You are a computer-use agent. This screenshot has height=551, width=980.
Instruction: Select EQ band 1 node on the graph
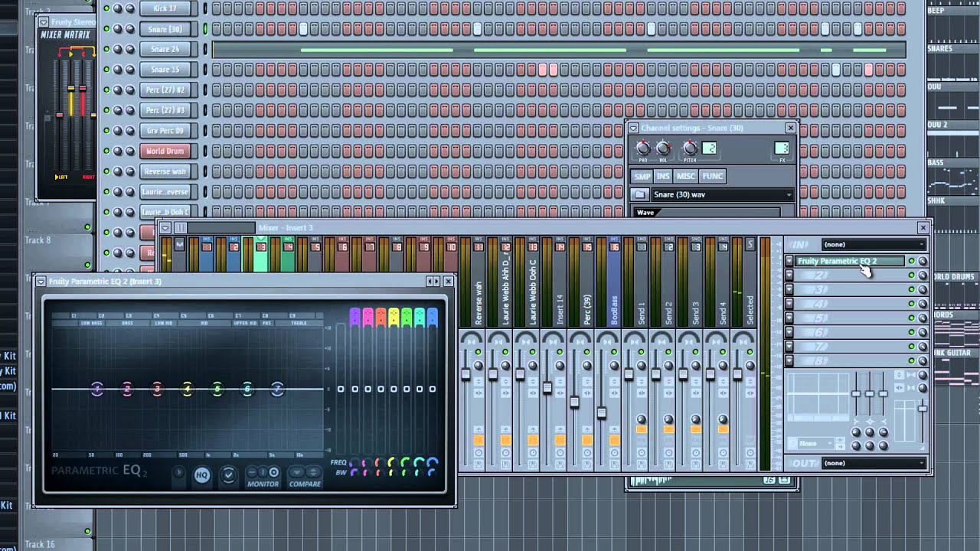tap(97, 390)
